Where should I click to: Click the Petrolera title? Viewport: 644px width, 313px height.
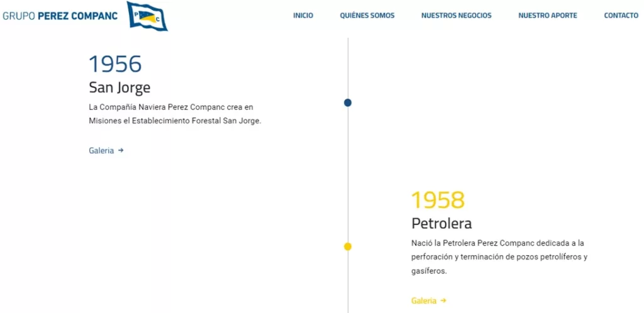(441, 224)
